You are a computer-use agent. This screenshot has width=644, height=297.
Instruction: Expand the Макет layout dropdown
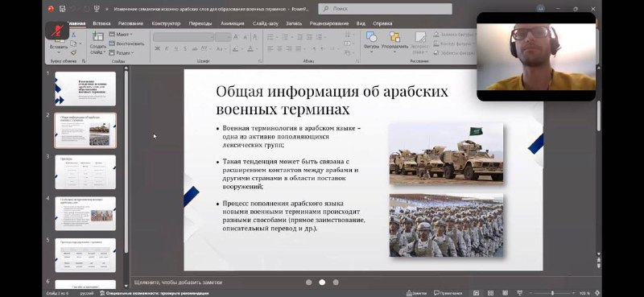121,34
